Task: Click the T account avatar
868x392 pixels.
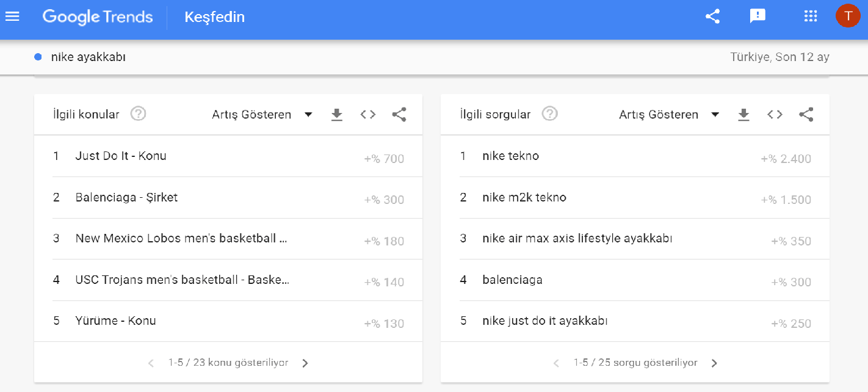Action: [x=848, y=16]
